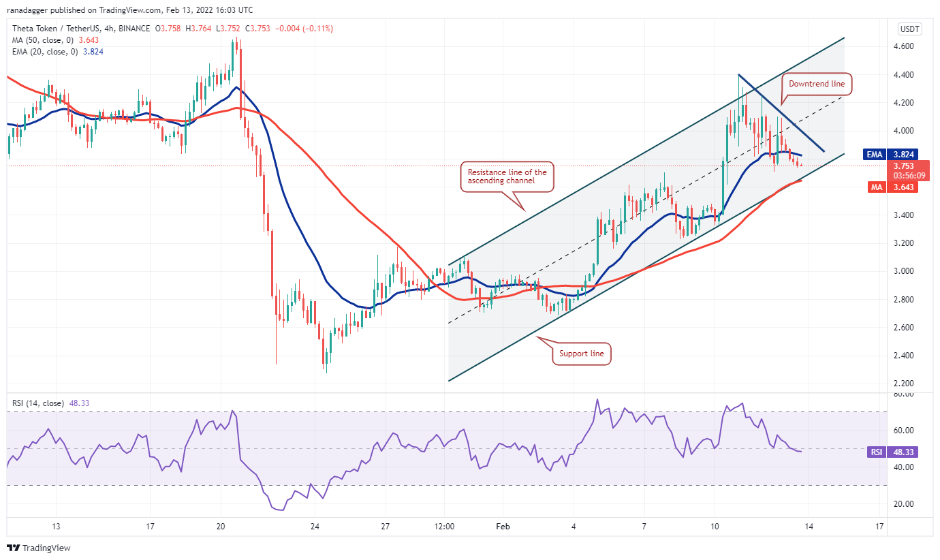Open the USDT currency selector

click(x=911, y=29)
